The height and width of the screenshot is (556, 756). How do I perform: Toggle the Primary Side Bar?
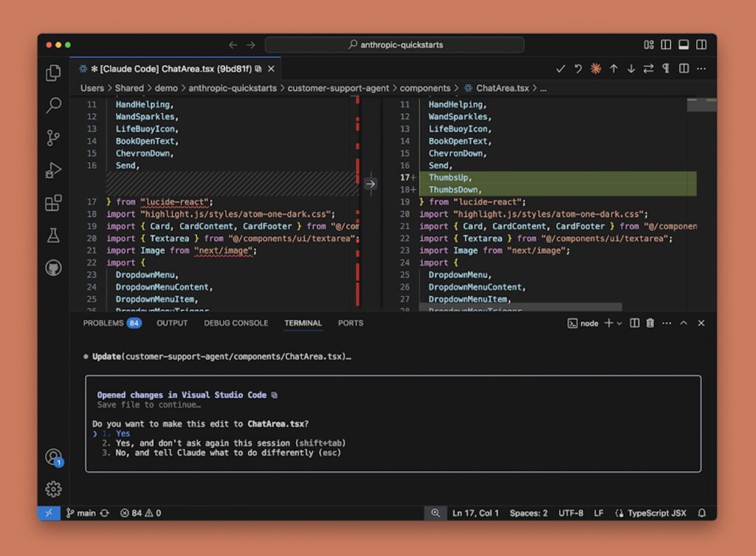click(666, 45)
